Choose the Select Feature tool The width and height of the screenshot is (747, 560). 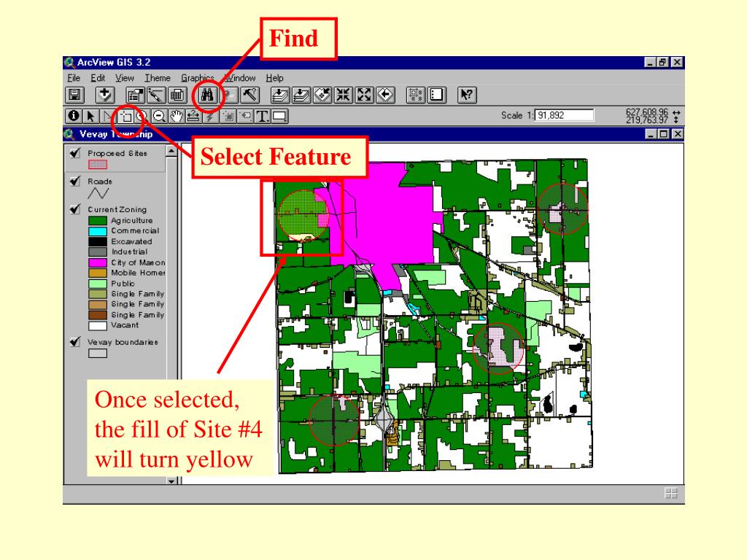tap(125, 116)
